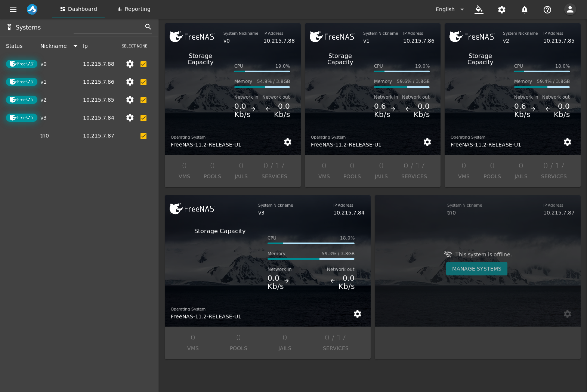Open the top bar settings gear

[x=502, y=10]
